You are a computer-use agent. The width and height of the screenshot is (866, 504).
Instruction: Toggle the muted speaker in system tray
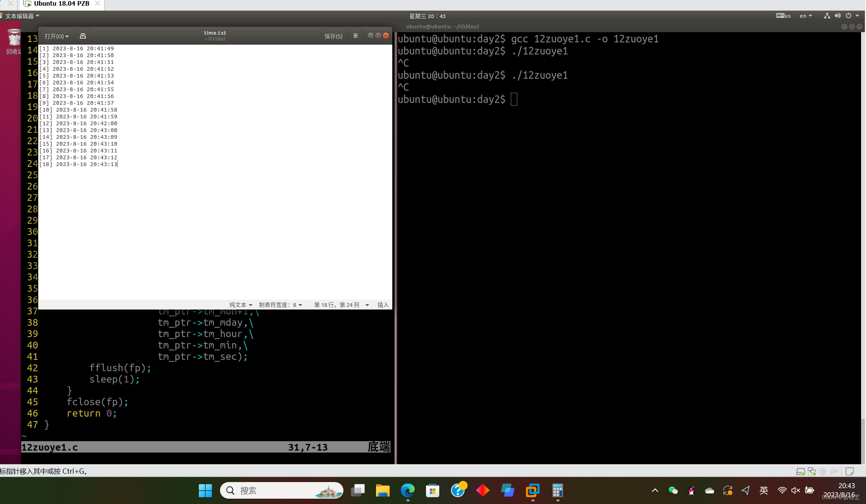coord(796,490)
